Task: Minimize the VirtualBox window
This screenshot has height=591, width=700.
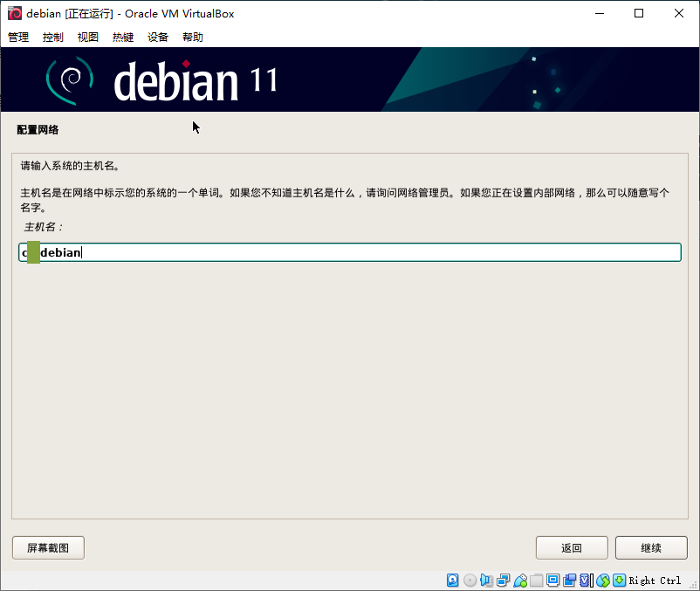Action: click(x=600, y=13)
